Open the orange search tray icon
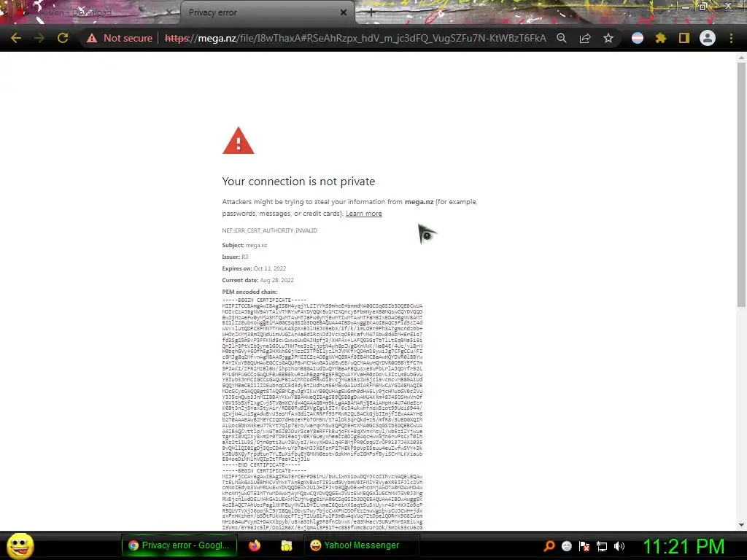 tap(549, 546)
